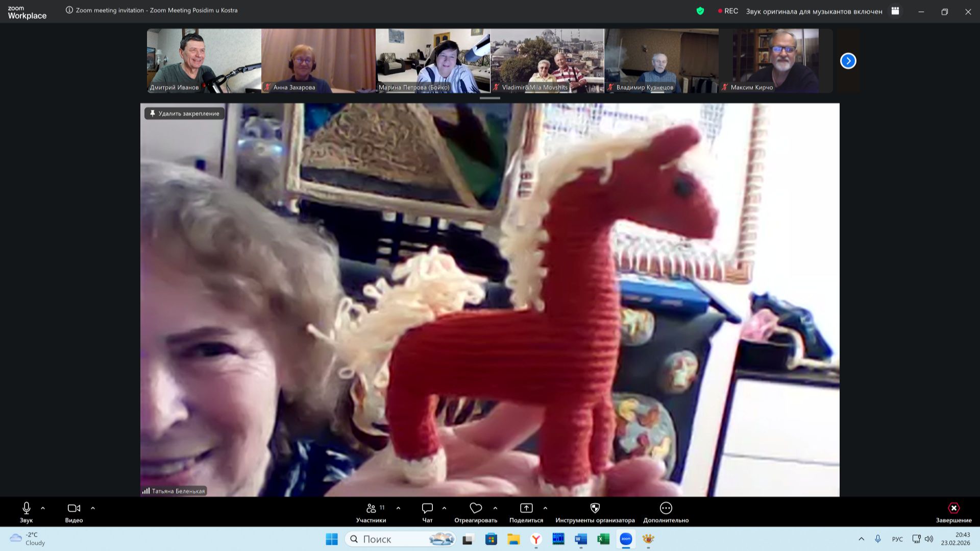Viewport: 980px width, 551px height.
Task: Select Марина Петрова (Бойко) video thumbnail
Action: pyautogui.click(x=433, y=61)
